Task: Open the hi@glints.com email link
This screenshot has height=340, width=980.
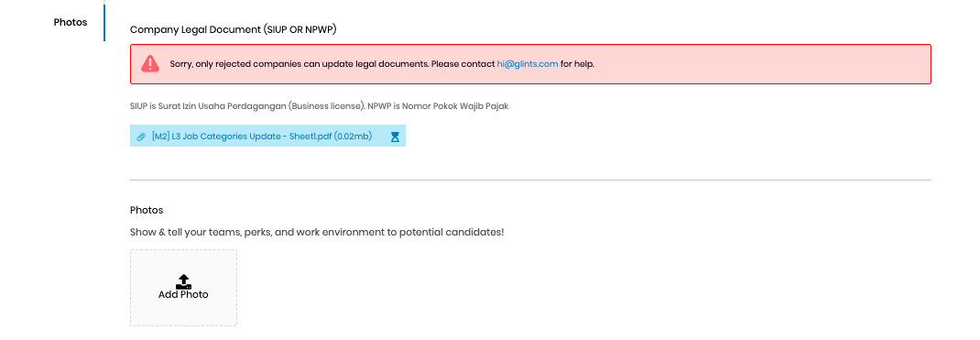Action: click(528, 64)
